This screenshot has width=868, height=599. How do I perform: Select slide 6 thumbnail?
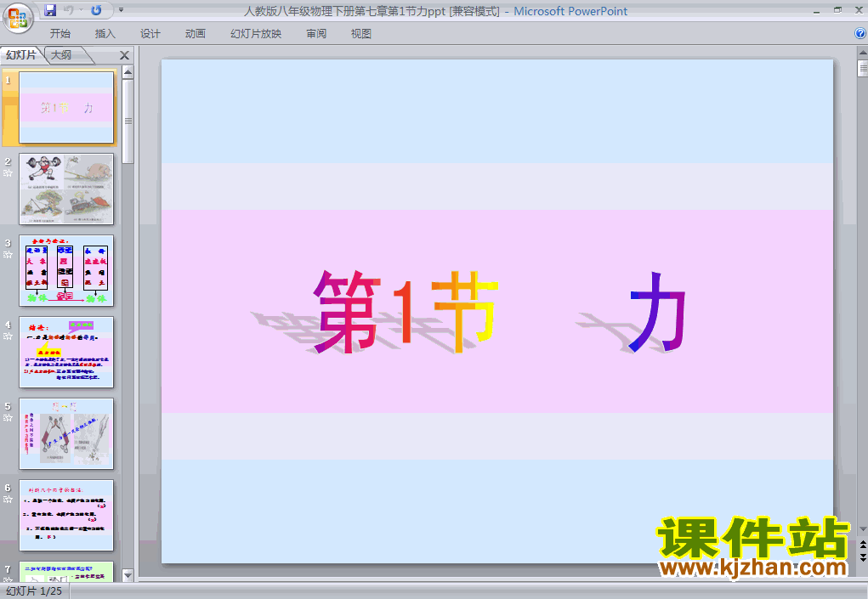coord(66,516)
